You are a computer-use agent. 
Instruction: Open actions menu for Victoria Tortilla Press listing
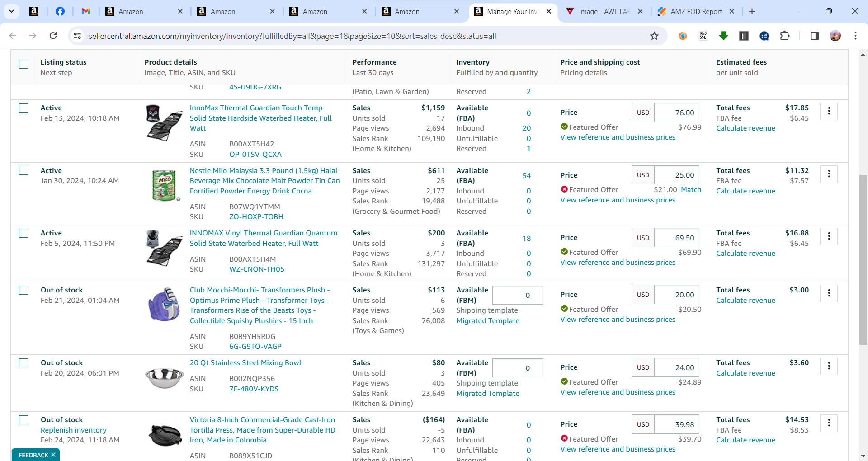click(x=829, y=423)
